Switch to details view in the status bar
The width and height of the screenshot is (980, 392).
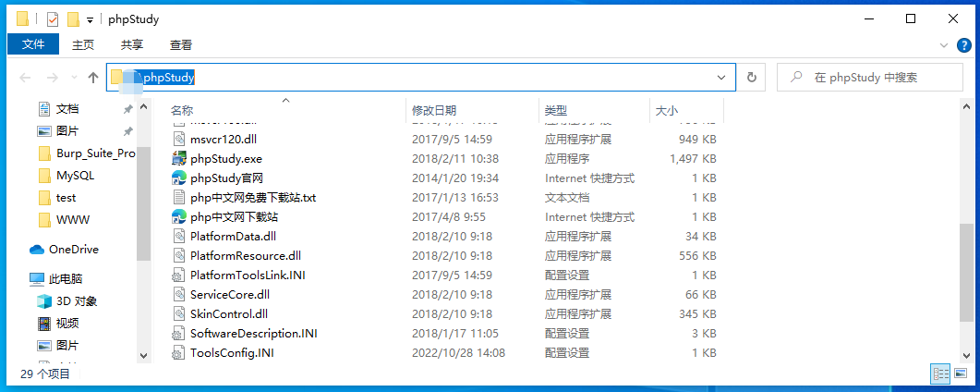(940, 374)
